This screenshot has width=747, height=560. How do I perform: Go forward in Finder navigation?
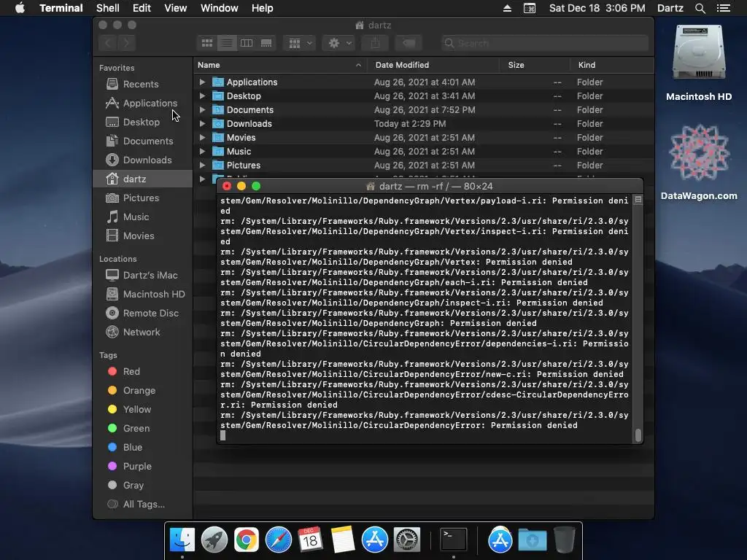point(126,43)
